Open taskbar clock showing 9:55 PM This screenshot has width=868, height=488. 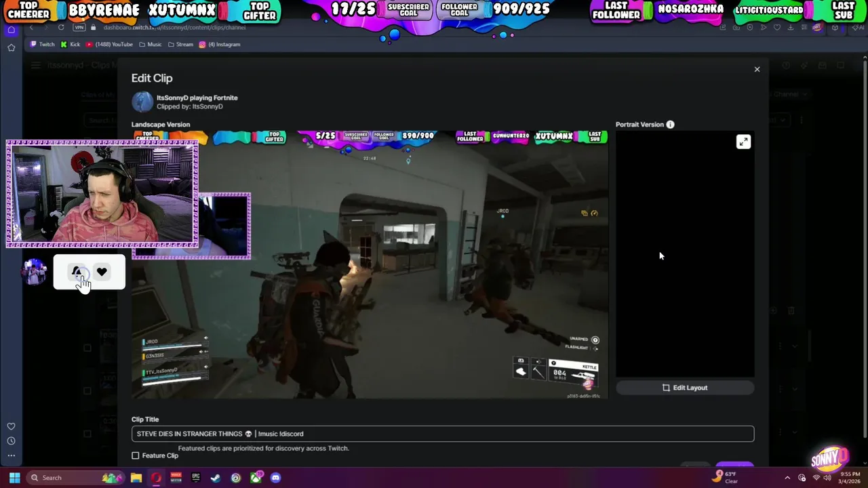840,477
